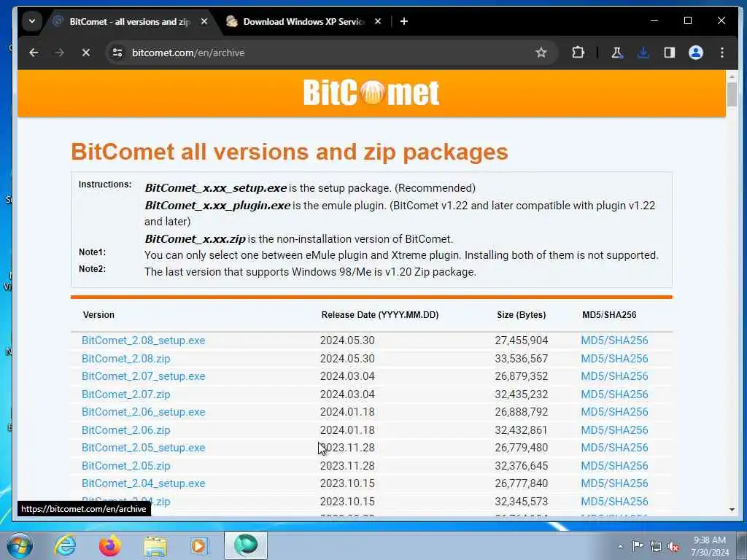Open Action Center flag icon

pos(638,546)
